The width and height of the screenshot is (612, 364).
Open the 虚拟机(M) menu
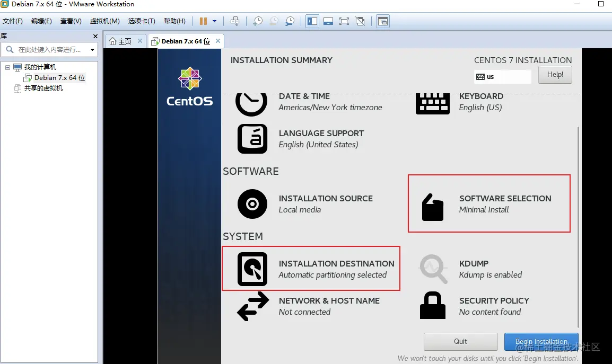pos(104,21)
